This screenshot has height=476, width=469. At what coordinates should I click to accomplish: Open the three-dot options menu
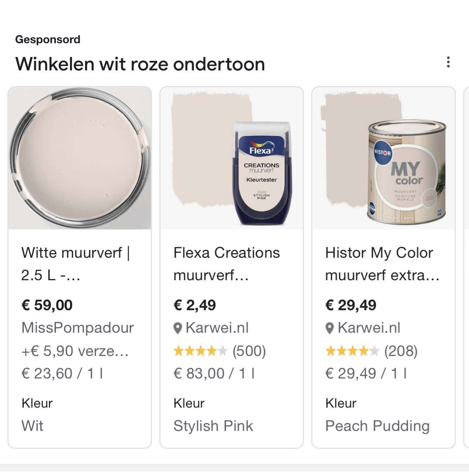448,62
